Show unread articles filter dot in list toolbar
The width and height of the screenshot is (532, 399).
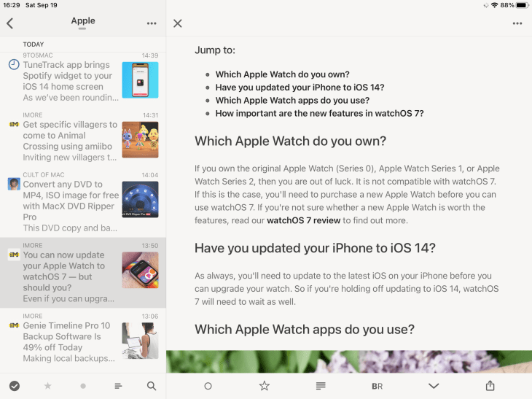tap(83, 386)
